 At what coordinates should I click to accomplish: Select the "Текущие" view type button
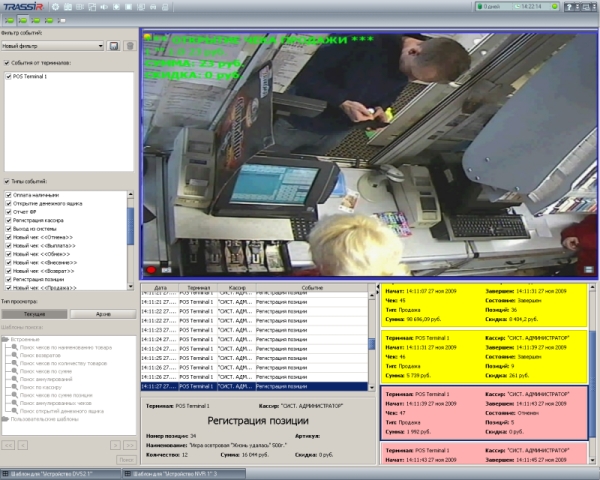(34, 314)
